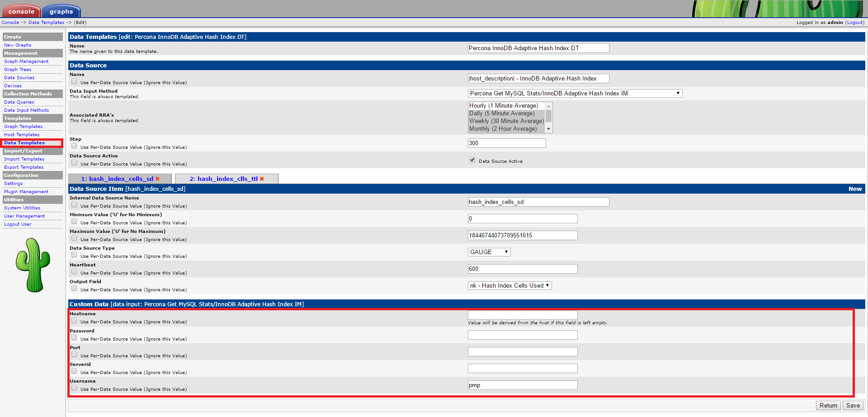868x417 pixels.
Task: Open New Graphs in the sidebar
Action: click(18, 45)
